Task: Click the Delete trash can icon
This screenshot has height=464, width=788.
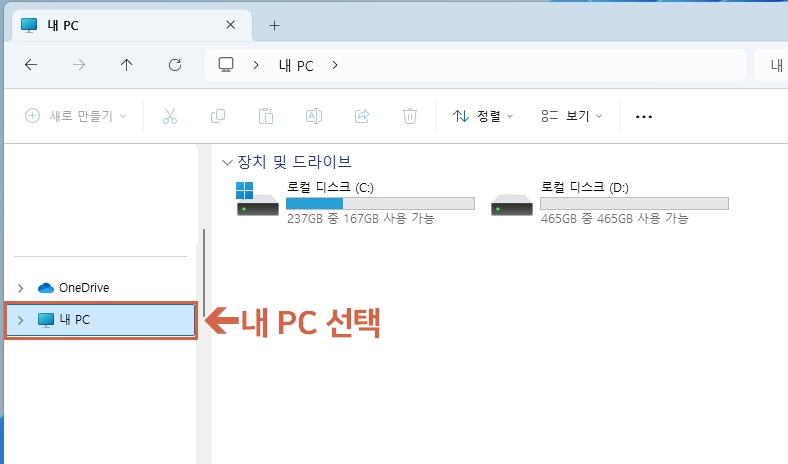Action: tap(410, 116)
